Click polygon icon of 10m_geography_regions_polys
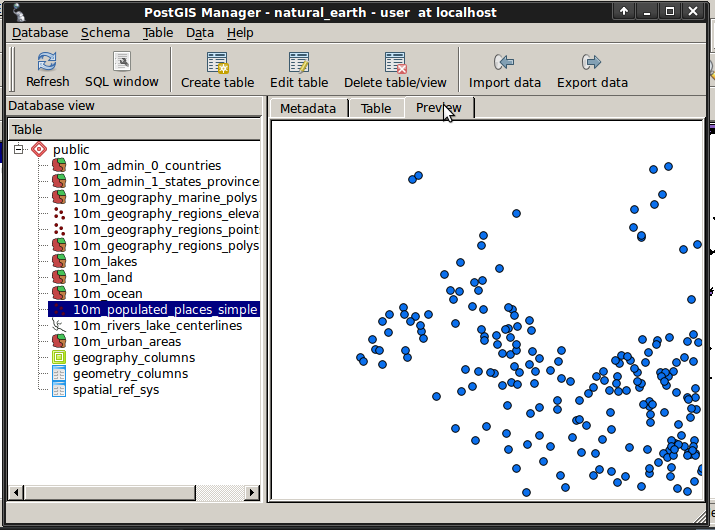Viewport: 715px width, 530px height. coord(59,245)
